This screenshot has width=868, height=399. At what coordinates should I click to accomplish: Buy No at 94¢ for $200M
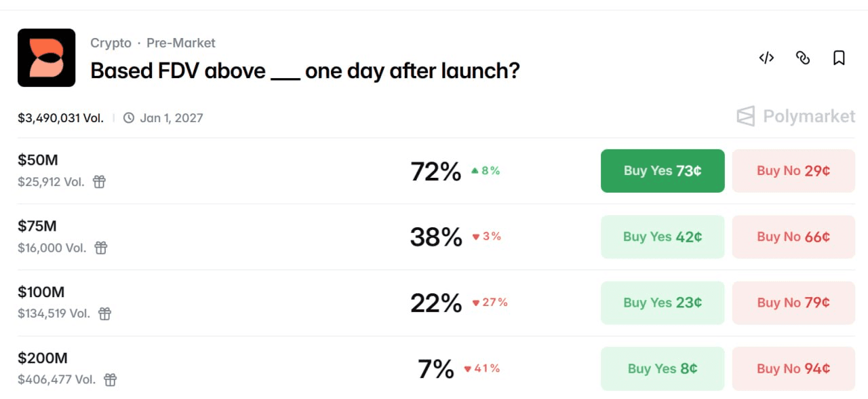click(x=793, y=368)
